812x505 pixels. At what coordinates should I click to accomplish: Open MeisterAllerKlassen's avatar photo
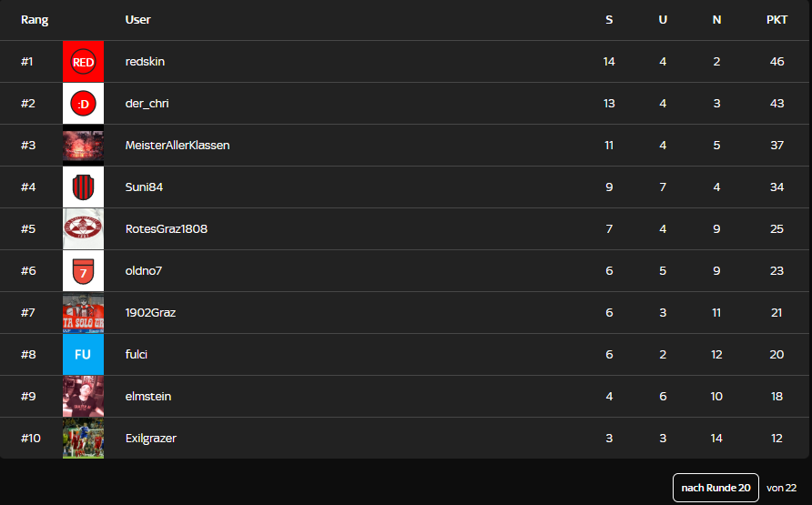[x=83, y=146]
